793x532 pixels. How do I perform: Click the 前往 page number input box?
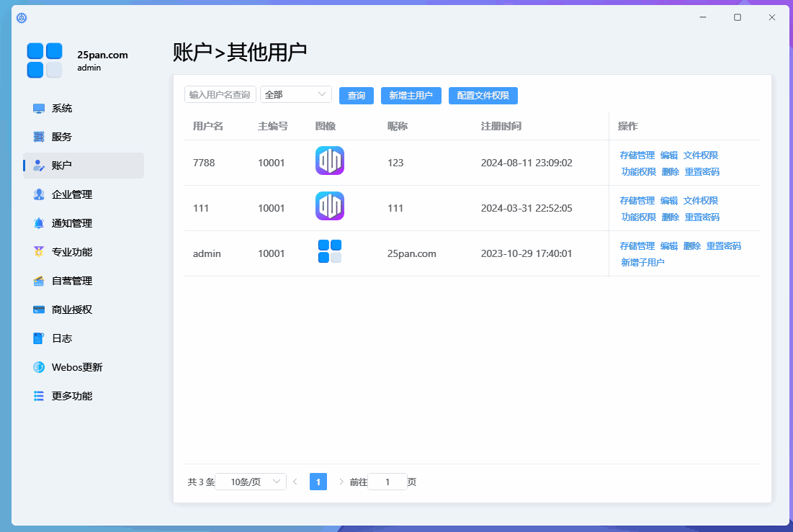[387, 482]
